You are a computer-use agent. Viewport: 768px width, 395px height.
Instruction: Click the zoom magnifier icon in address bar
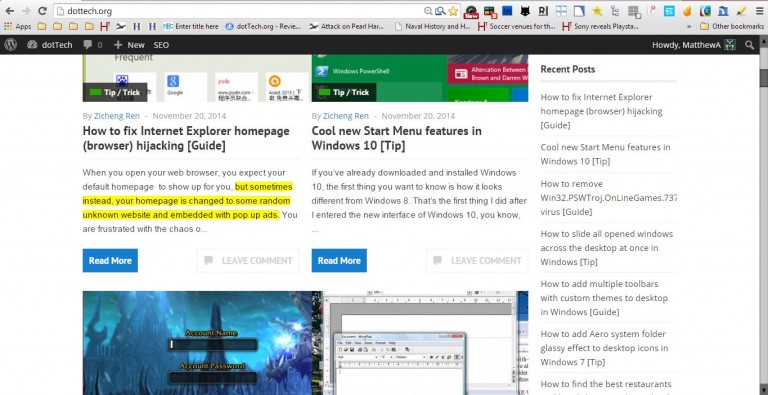point(428,11)
